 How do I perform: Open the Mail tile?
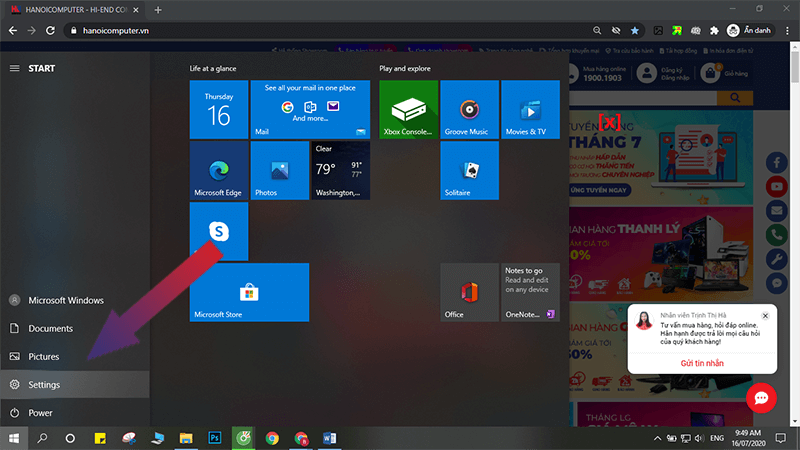click(x=310, y=110)
